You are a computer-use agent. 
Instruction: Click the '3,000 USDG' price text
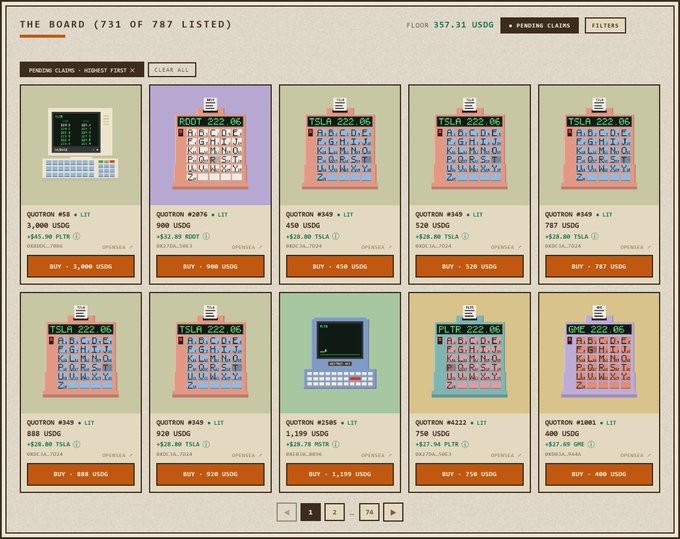pyautogui.click(x=48, y=225)
